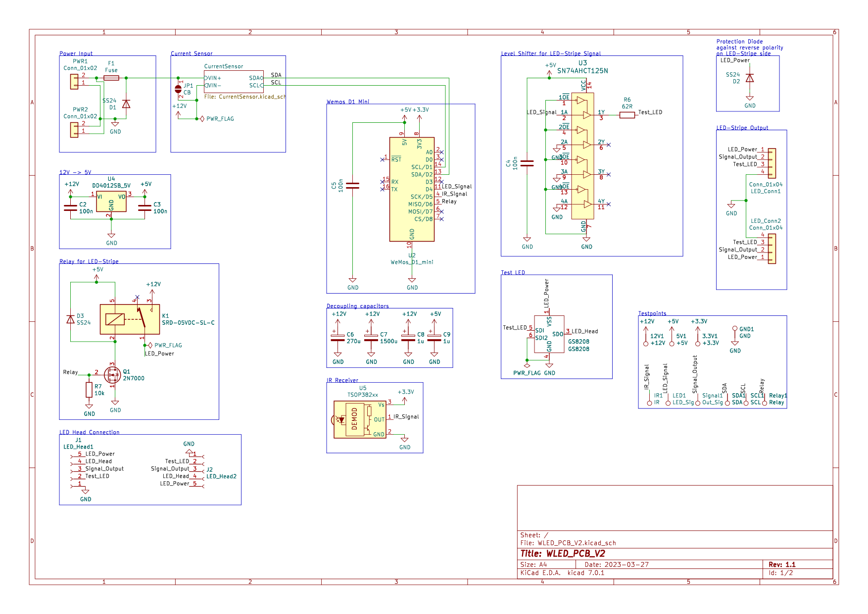Screen dimensions: 868x614
Task: Select capacitor C4 100n
Action: (x=528, y=163)
